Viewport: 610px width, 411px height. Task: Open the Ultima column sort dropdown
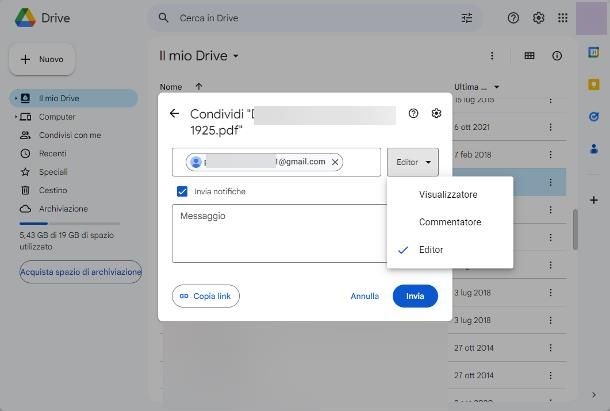pos(496,86)
